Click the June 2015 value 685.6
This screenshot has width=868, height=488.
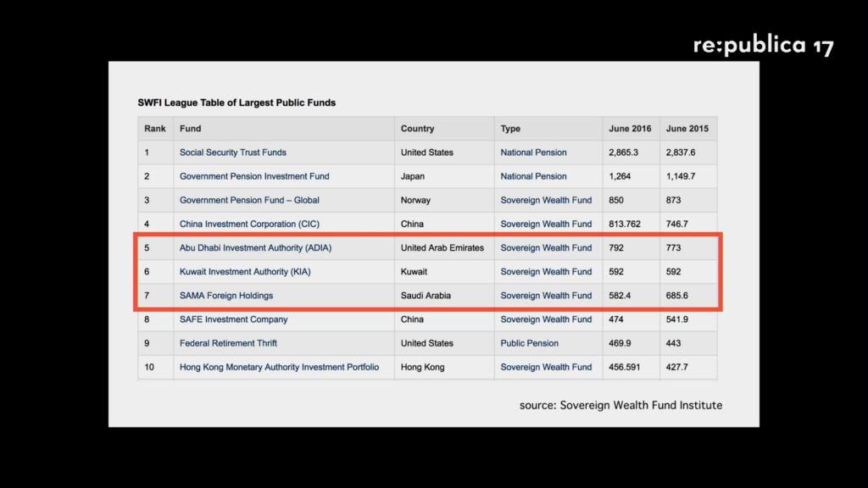[677, 295]
